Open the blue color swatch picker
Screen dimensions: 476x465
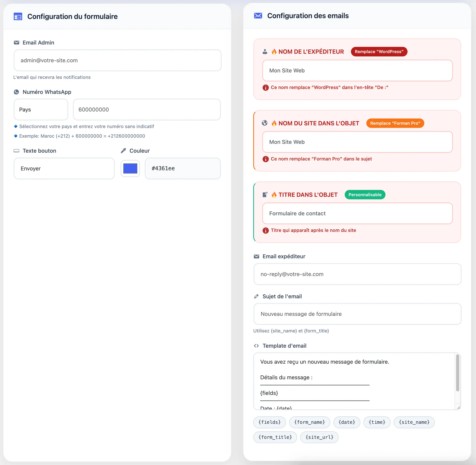coord(130,168)
